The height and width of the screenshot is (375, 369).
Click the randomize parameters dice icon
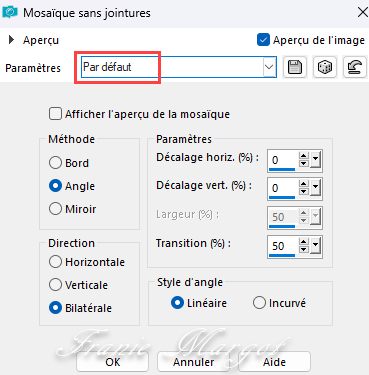(x=325, y=67)
